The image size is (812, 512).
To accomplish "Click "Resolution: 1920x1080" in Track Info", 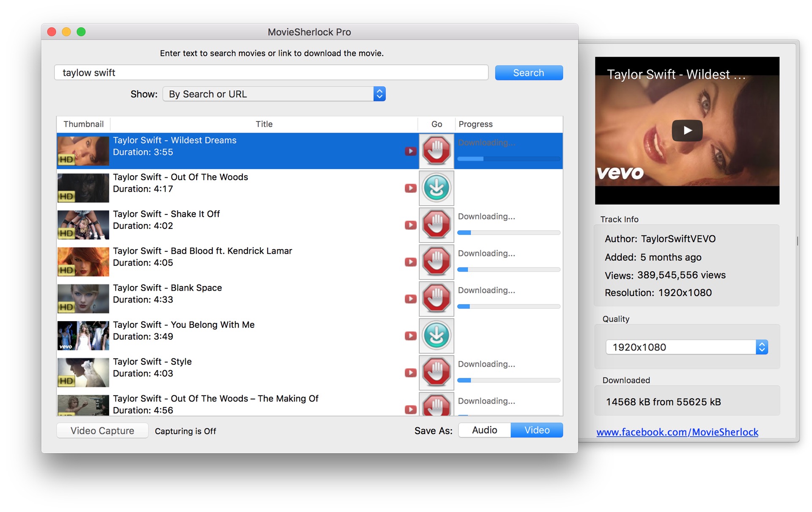I will [x=658, y=292].
